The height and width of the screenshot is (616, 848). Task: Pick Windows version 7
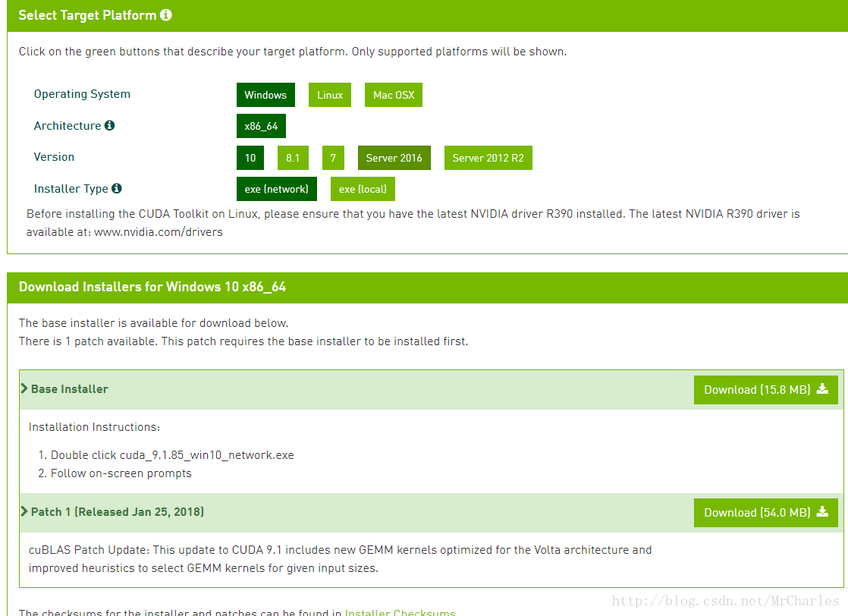333,158
